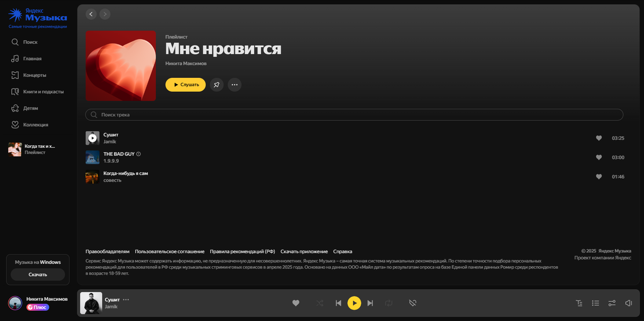Screen dimensions: 644x321
Task: Open artist Jamik in track list
Action: pyautogui.click(x=109, y=142)
